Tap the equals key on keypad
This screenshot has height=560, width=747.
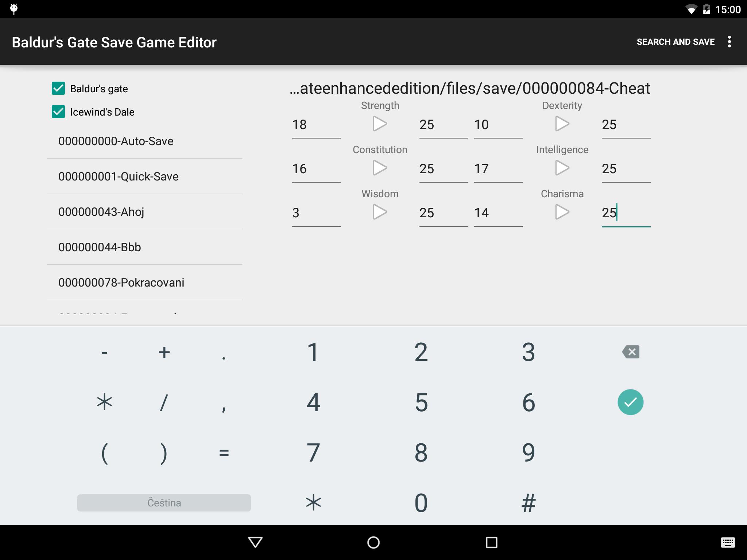(224, 453)
